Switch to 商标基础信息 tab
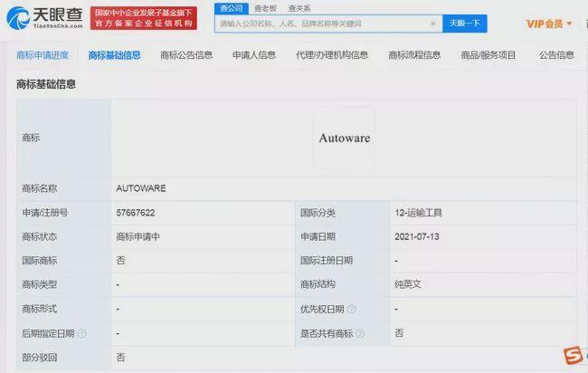Viewport: 588px width, 373px height. coord(114,55)
